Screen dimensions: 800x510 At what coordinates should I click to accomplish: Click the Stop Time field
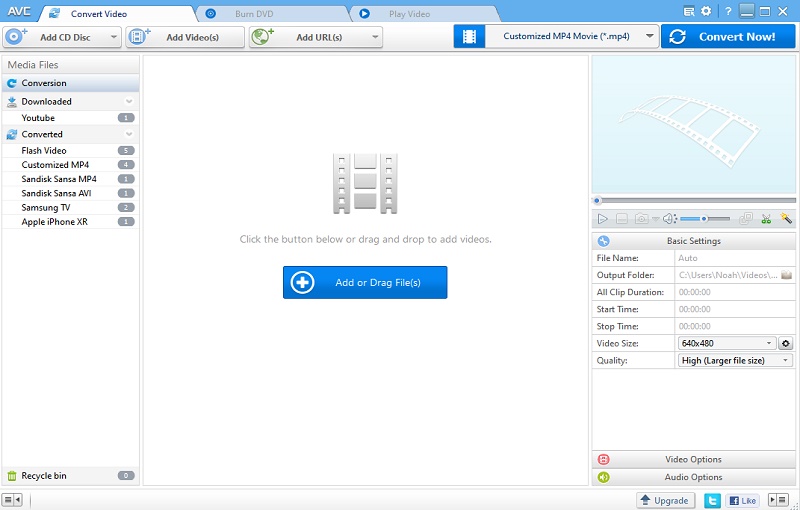click(x=735, y=326)
